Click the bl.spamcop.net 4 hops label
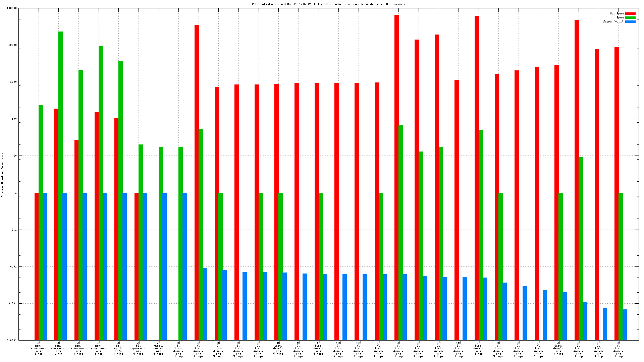Image resolution: width=644 pixels, height=362 pixels. click(139, 348)
